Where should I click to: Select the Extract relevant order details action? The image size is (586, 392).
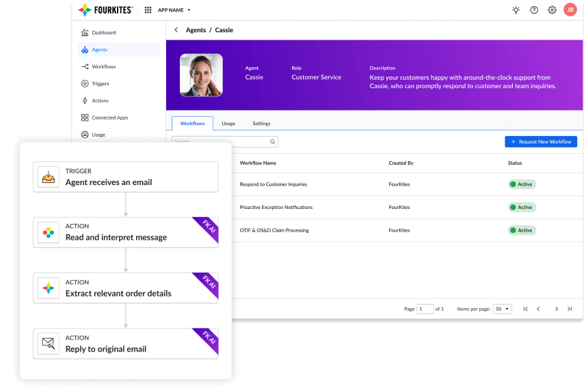[x=126, y=288]
